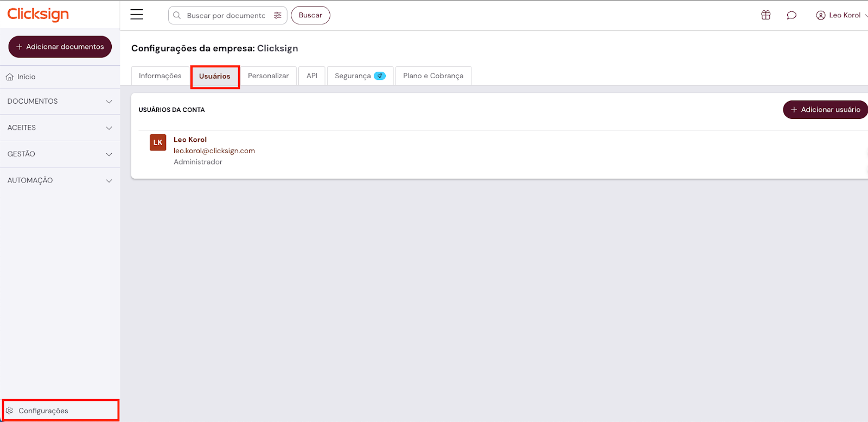Open the Segurança tab
Screen dimensions: 868x422
(x=360, y=76)
